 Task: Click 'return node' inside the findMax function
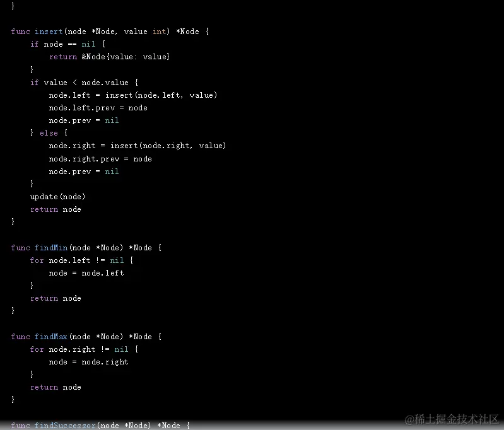[x=56, y=387]
